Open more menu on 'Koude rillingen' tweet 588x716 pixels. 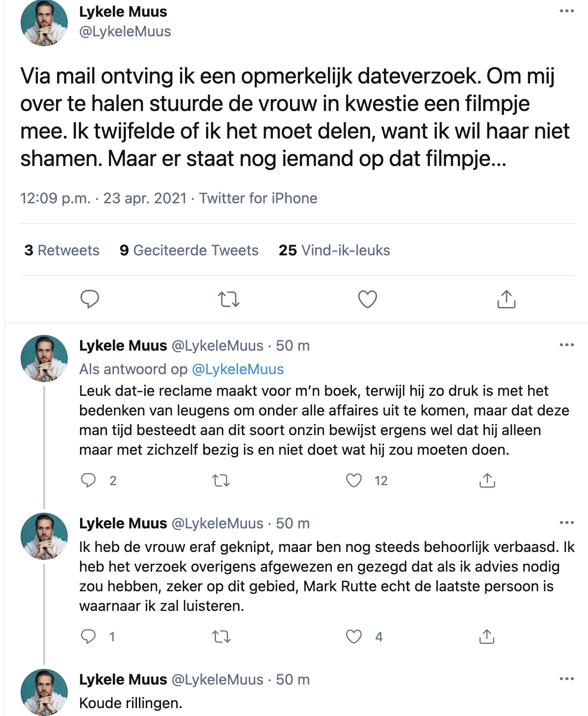(x=567, y=679)
